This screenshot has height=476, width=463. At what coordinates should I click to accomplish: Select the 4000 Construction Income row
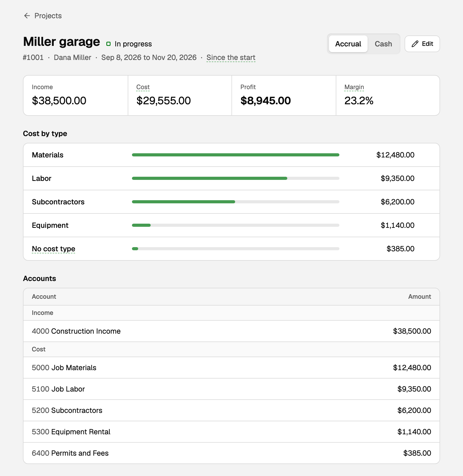[x=231, y=331]
